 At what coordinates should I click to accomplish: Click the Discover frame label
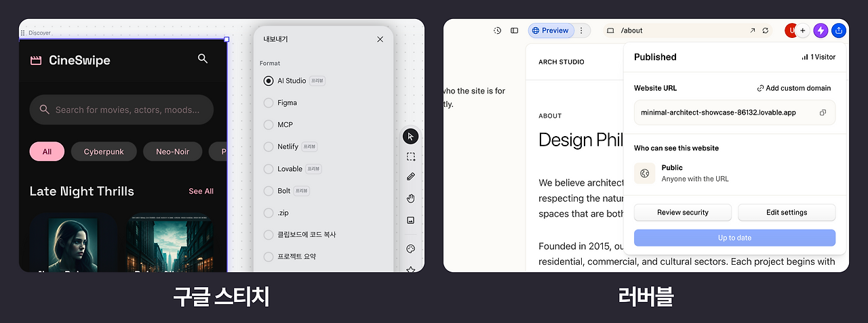point(39,33)
